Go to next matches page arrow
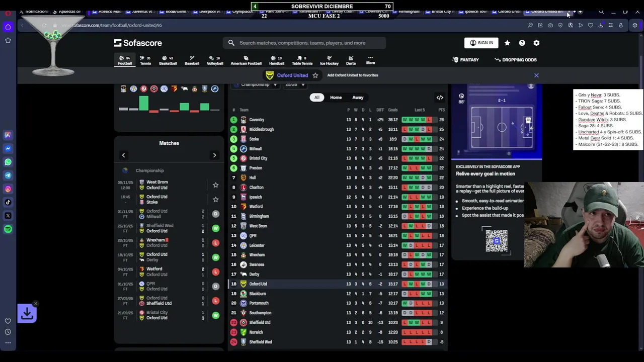The height and width of the screenshot is (362, 644). [x=214, y=155]
